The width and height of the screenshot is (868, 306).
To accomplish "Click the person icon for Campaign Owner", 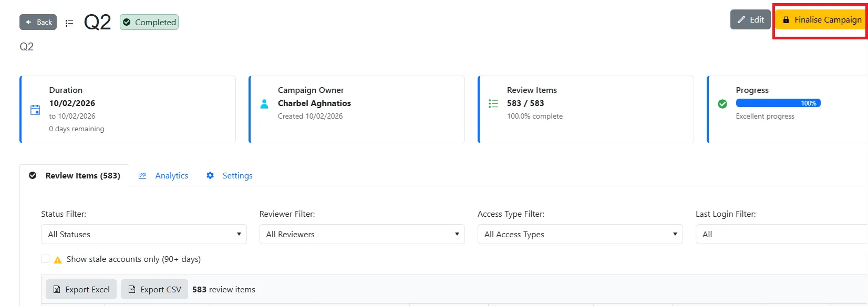I will [x=264, y=104].
